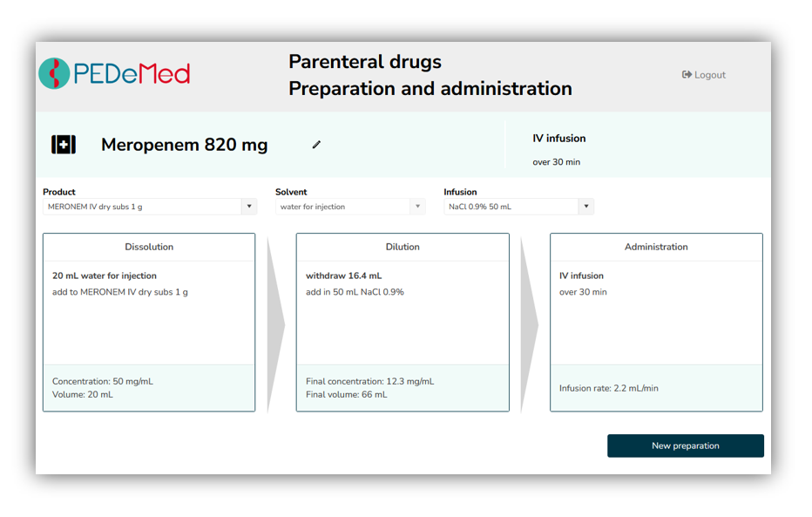Select 'withdraw 16.4 mL' text

pos(343,276)
